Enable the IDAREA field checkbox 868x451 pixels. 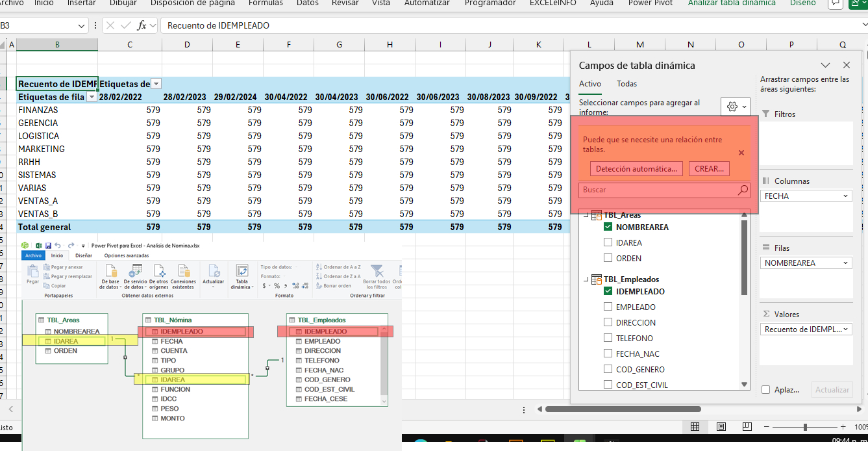coord(608,242)
